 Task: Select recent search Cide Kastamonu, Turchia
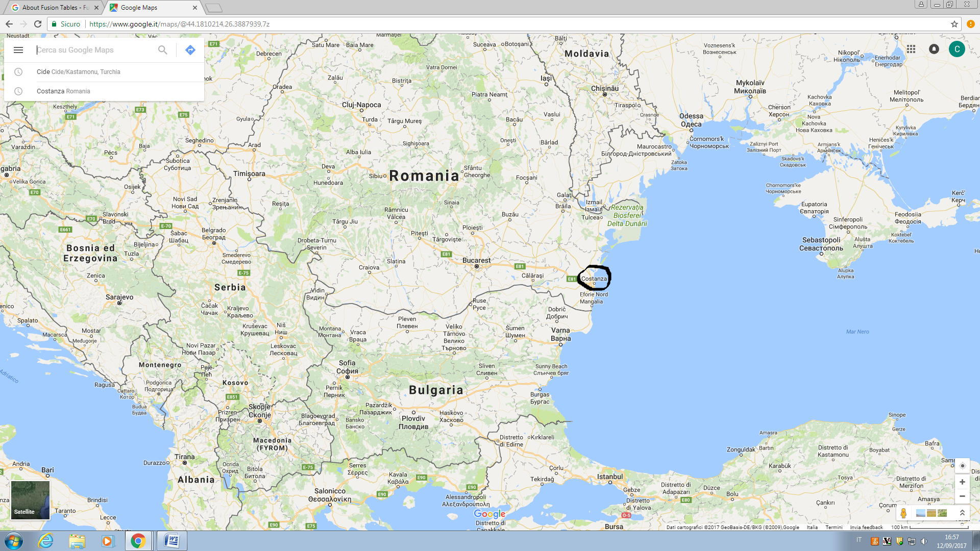pyautogui.click(x=104, y=72)
